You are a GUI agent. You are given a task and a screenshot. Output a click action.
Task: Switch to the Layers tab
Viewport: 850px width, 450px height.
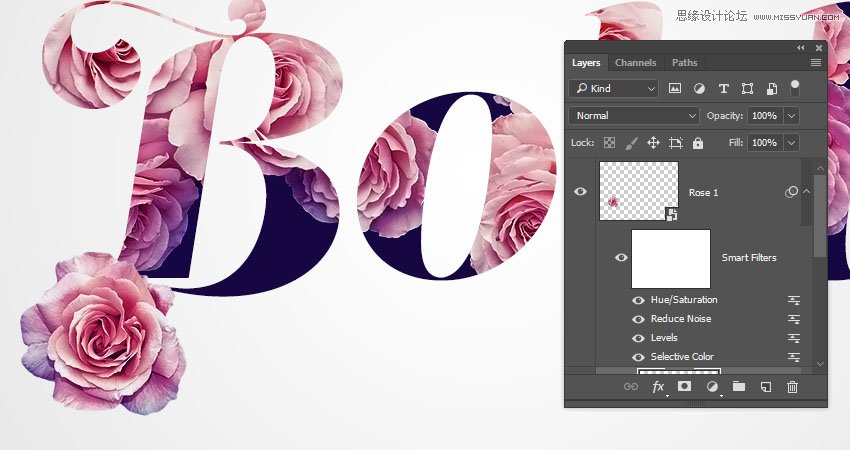(x=586, y=63)
